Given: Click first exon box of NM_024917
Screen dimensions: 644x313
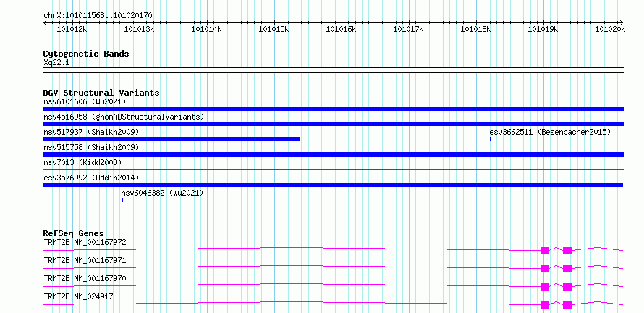Looking at the screenshot, I should pos(545,305).
